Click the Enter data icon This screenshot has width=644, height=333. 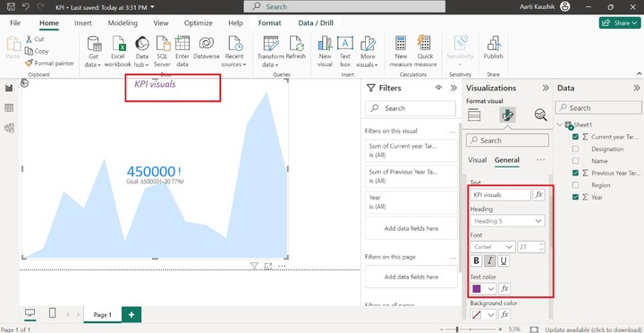(x=182, y=51)
